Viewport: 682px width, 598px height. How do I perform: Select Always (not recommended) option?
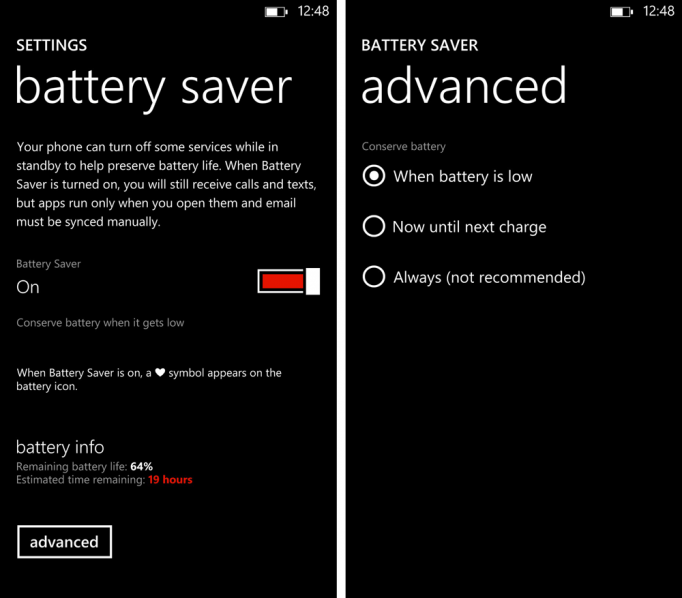(474, 277)
